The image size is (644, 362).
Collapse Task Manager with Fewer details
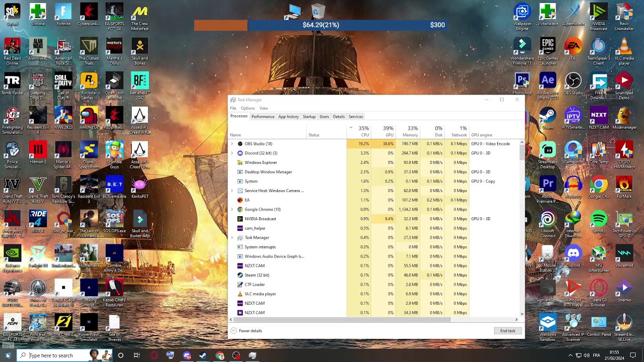247,331
